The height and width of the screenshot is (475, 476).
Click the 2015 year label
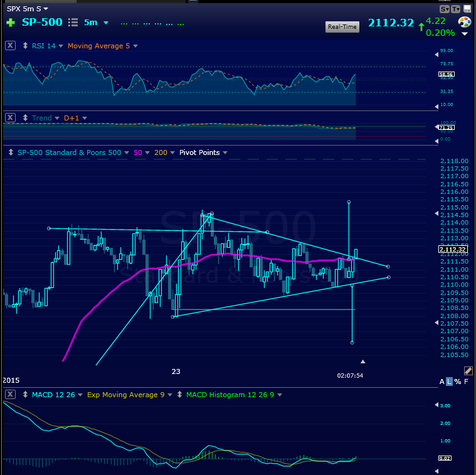[11, 380]
